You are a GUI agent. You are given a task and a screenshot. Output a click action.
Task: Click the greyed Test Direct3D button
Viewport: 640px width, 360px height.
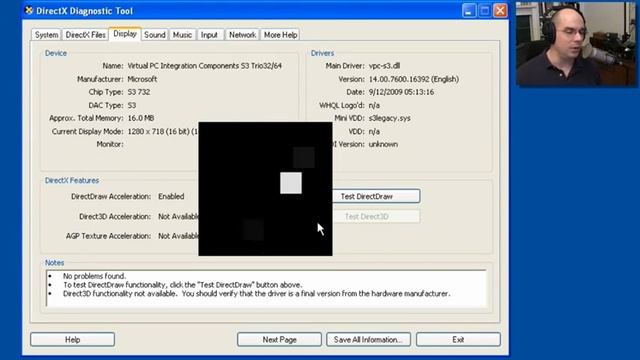click(376, 216)
